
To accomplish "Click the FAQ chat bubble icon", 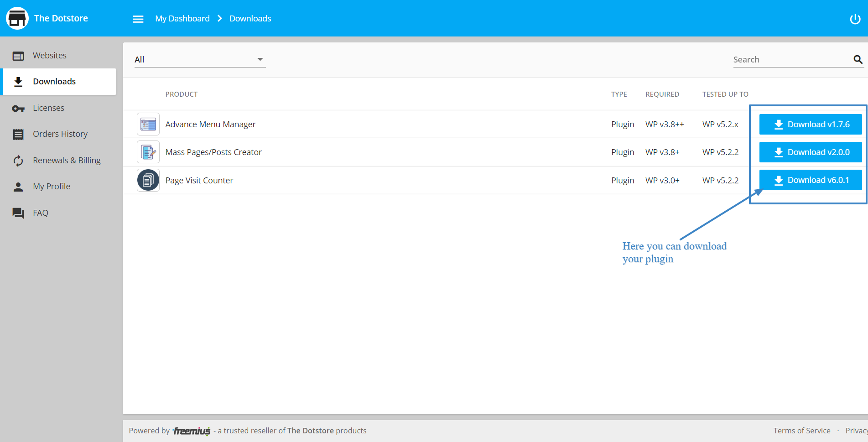I will coord(18,213).
